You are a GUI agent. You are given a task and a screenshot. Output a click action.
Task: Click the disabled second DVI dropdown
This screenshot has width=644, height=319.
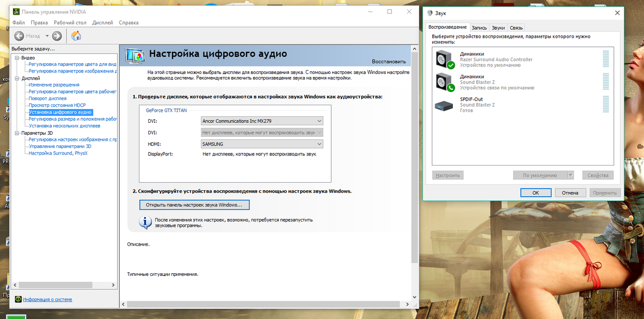[x=262, y=133]
